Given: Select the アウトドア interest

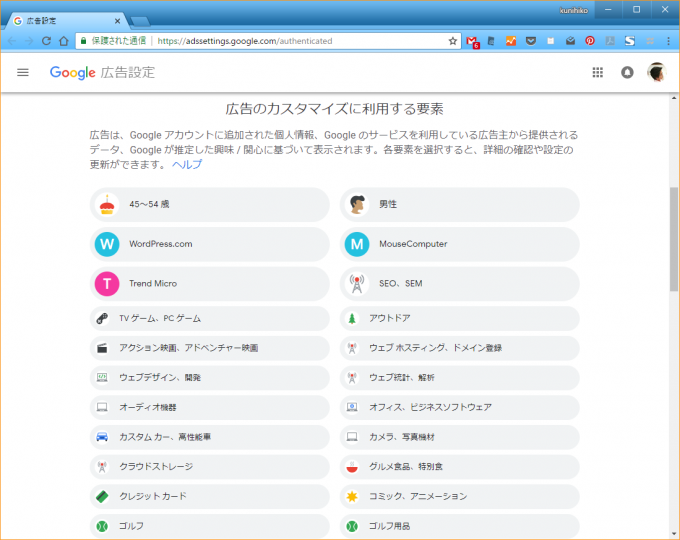Looking at the screenshot, I should click(x=460, y=319).
